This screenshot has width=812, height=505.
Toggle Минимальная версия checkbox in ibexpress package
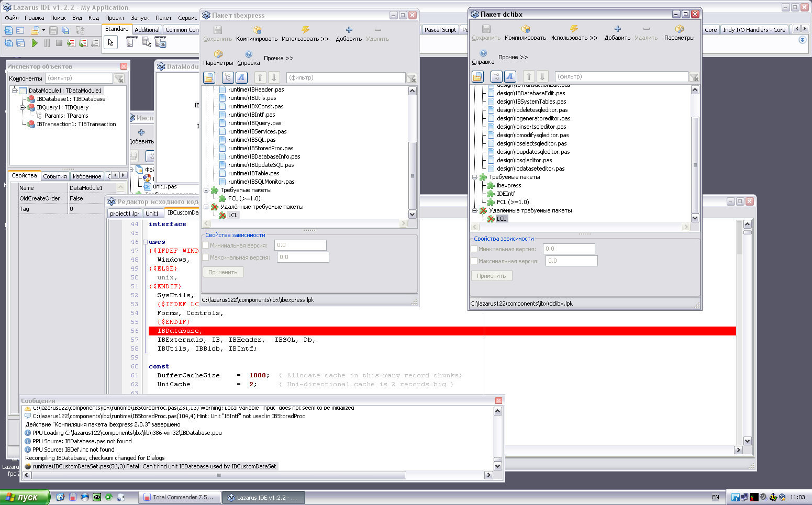click(x=206, y=245)
